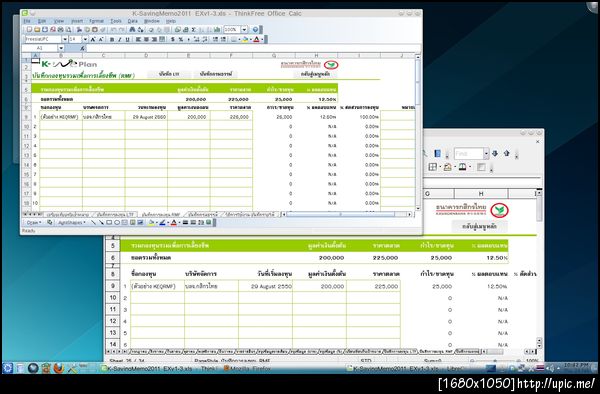Apply percent style with the % icon

pyautogui.click(x=181, y=39)
